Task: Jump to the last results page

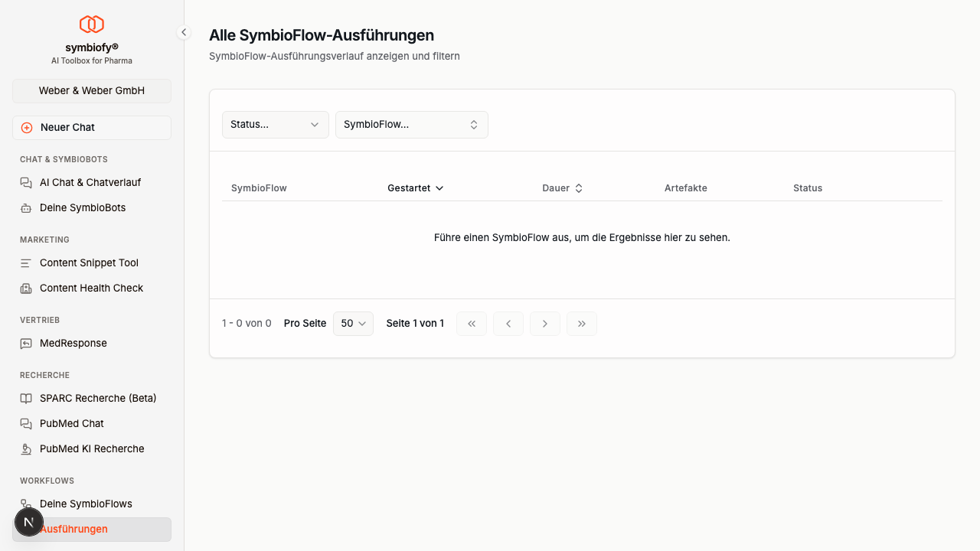Action: tap(582, 324)
